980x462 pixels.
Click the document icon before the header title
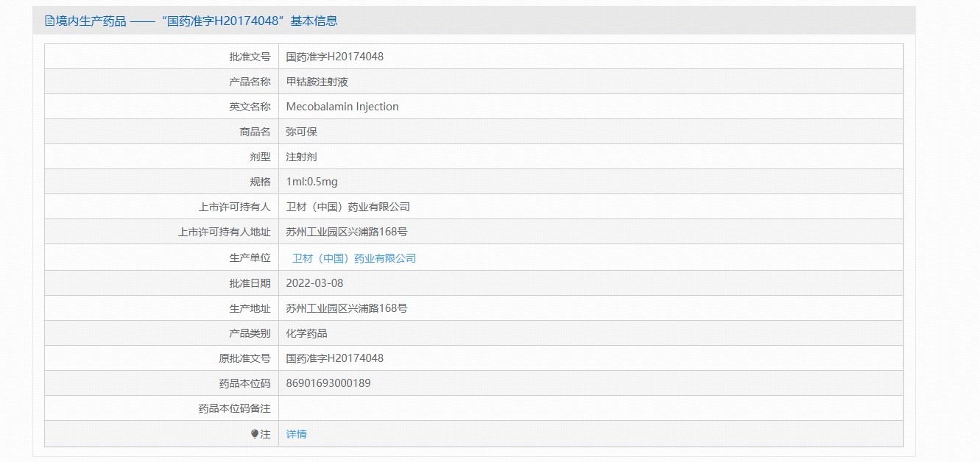[49, 21]
